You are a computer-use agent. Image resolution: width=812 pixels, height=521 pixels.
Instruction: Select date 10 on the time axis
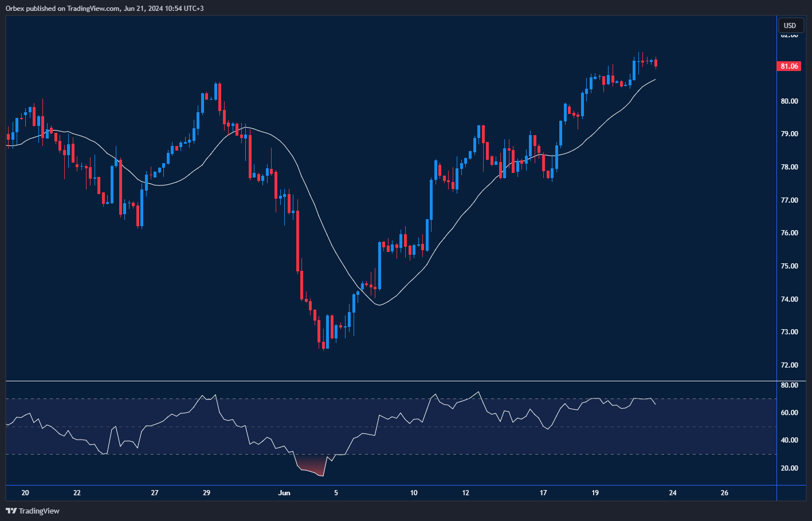tap(414, 493)
